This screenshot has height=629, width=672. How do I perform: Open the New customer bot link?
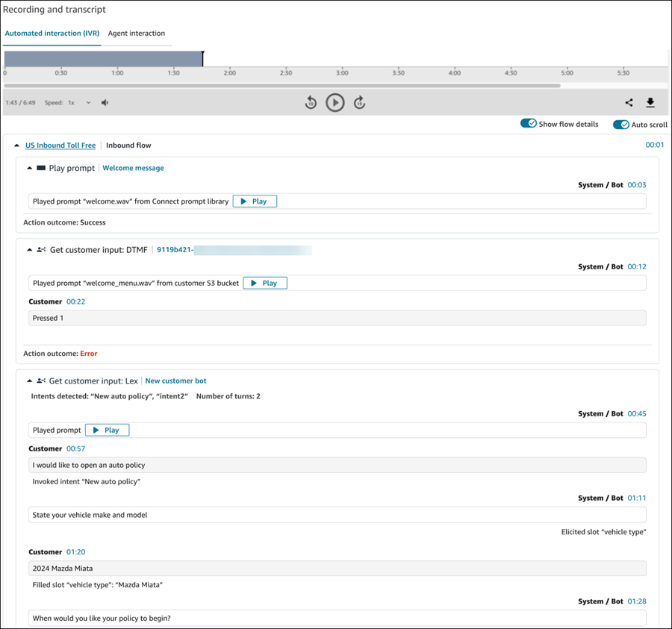(175, 381)
